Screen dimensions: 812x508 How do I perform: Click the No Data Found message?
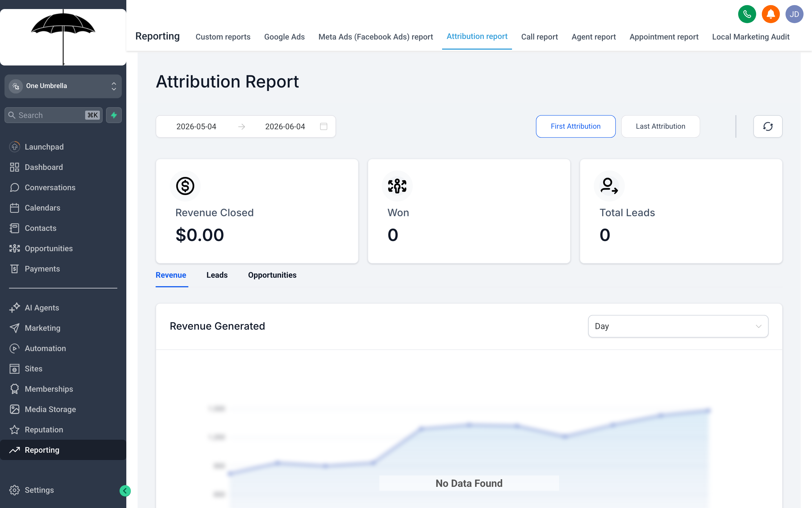click(469, 483)
